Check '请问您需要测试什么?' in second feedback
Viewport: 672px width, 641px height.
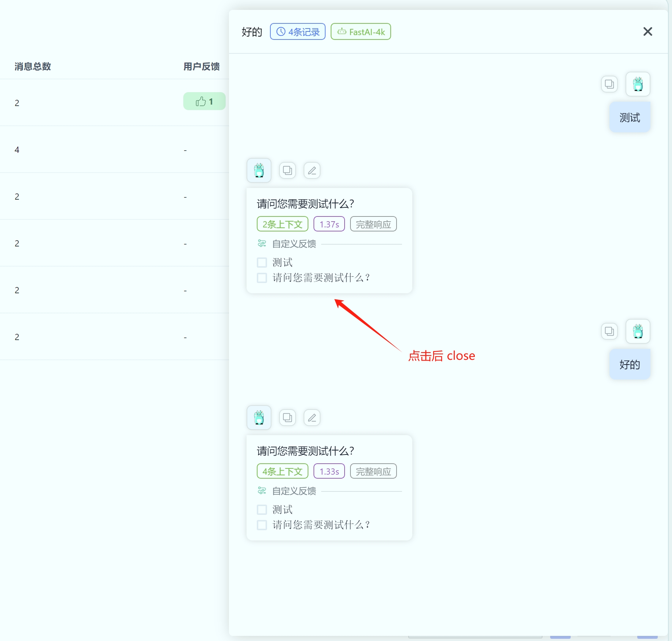click(x=262, y=525)
